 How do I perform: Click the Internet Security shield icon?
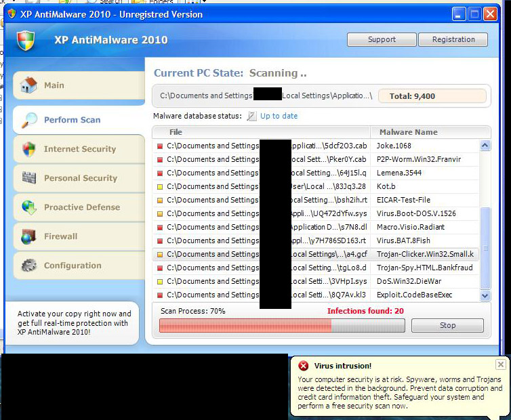[x=29, y=149]
